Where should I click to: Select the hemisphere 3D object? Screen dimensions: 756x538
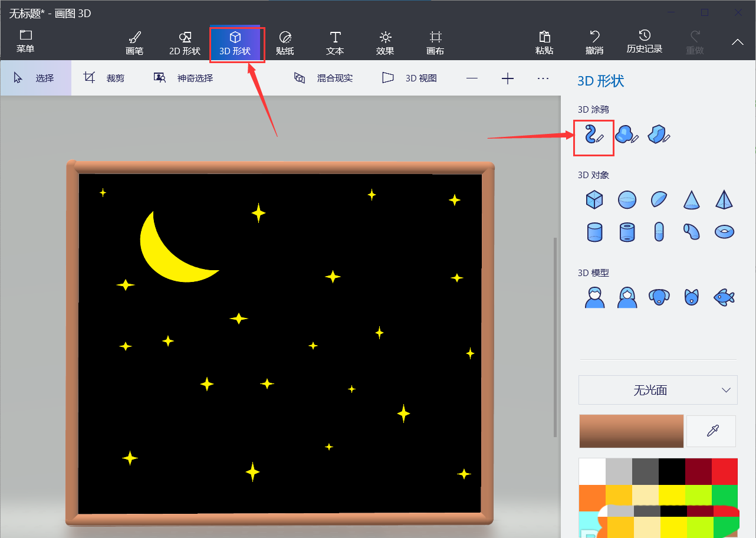coord(659,200)
